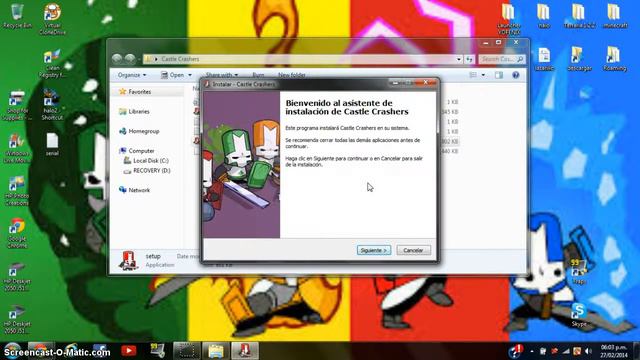The width and height of the screenshot is (640, 360).
Task: Click Show desktop at taskbar edge
Action: click(x=636, y=351)
